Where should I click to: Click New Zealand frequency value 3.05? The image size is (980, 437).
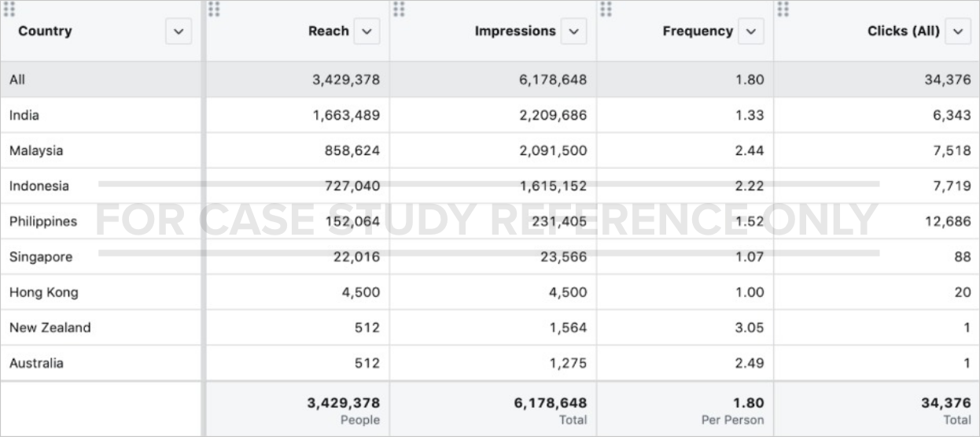pos(749,328)
